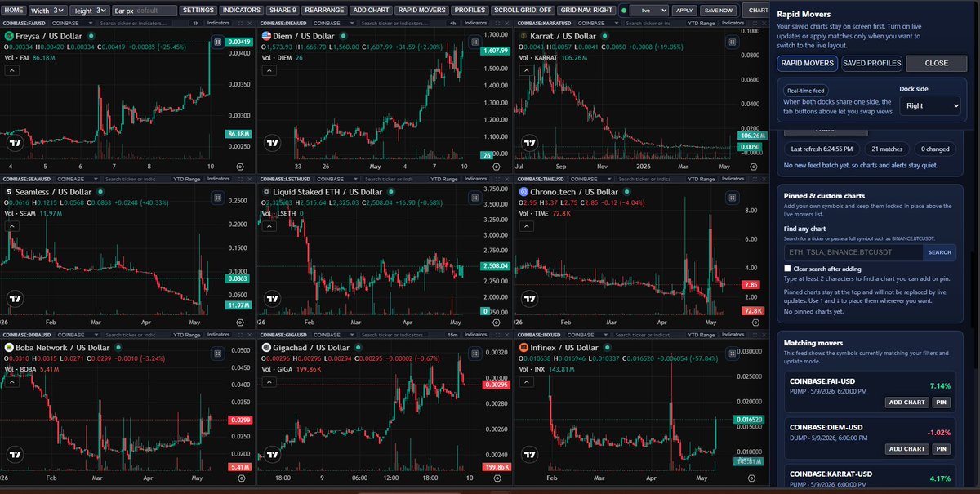Open the Dock side dropdown set to Right
980x494 pixels.
(x=930, y=105)
